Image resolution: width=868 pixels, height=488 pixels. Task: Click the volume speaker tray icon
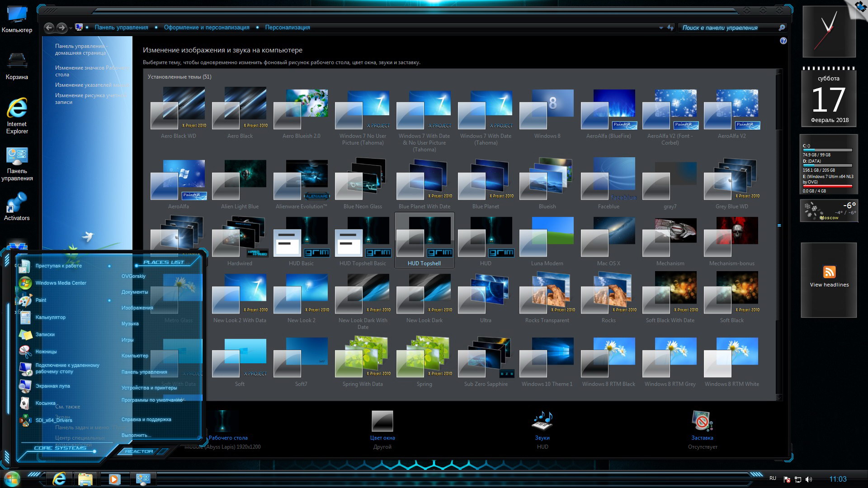(x=809, y=479)
